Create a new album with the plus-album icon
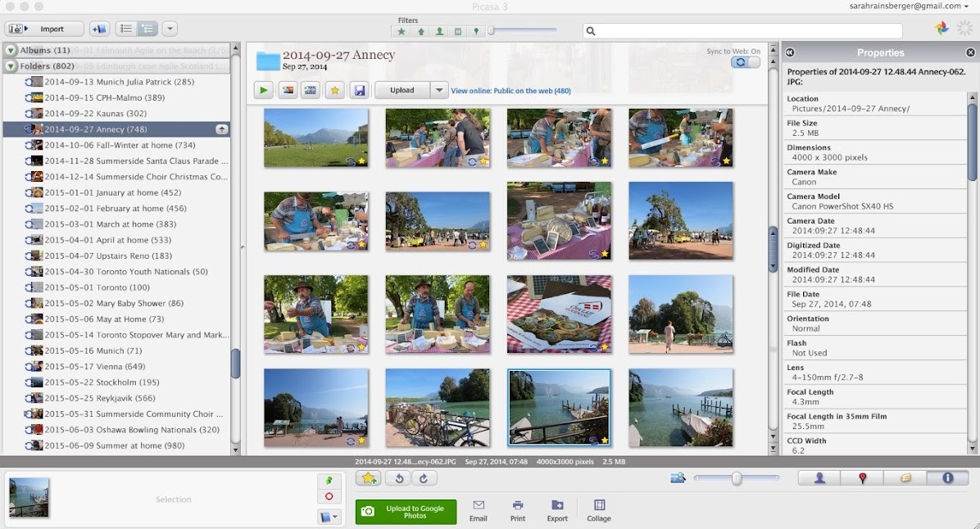Image resolution: width=980 pixels, height=529 pixels. (99, 29)
